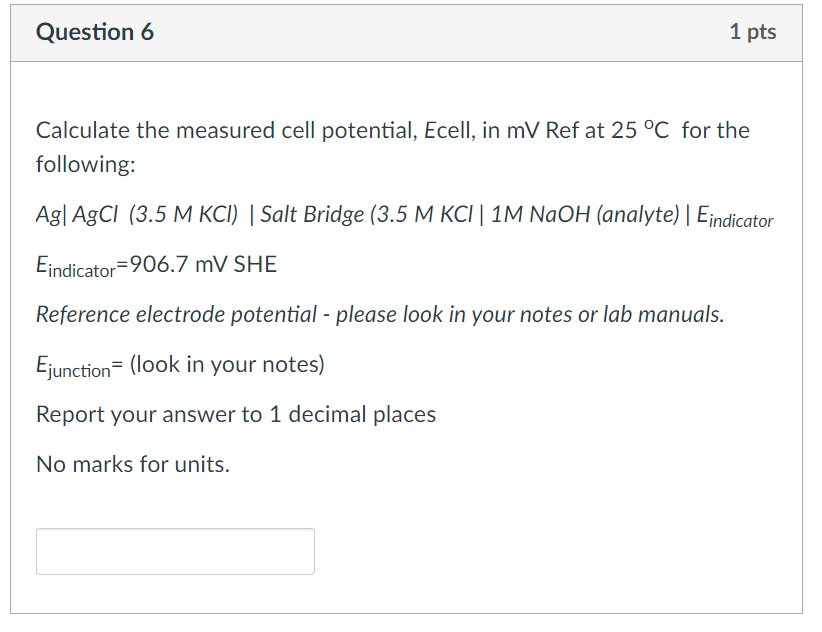The width and height of the screenshot is (822, 632).
Task: Click the 'No marks for units.' line
Action: coord(133,464)
